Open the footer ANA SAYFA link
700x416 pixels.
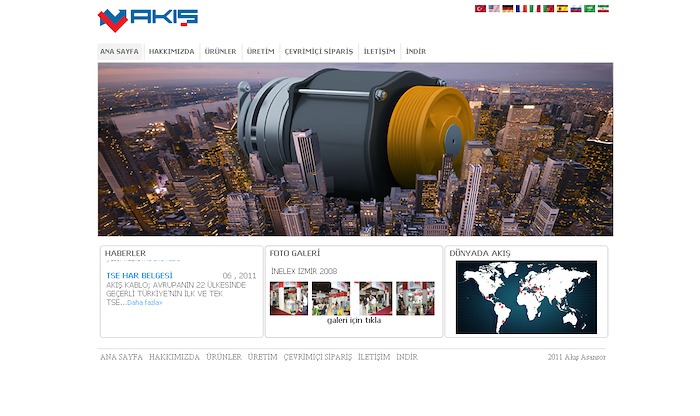[x=121, y=357]
